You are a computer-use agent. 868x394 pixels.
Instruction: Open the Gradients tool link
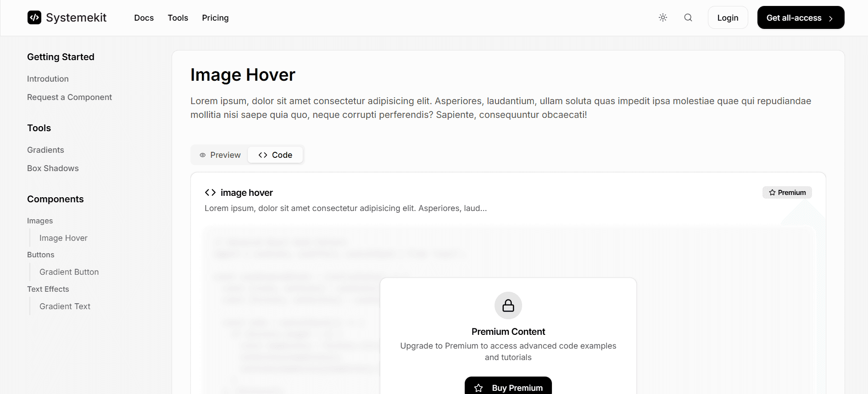(x=45, y=150)
